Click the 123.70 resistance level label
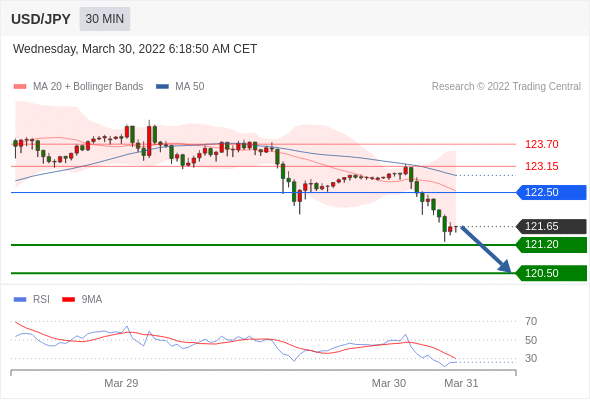590x400 pixels. 541,144
